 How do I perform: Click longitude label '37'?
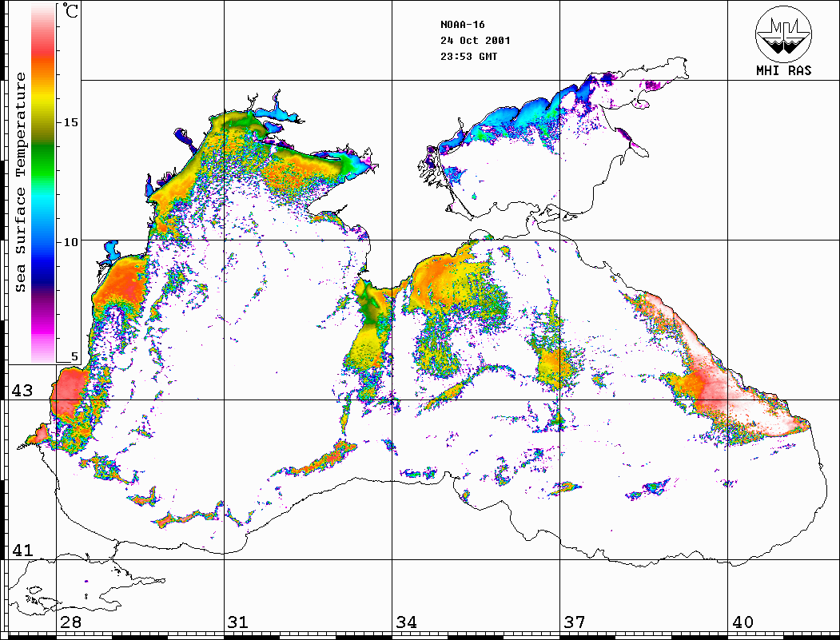point(575,622)
